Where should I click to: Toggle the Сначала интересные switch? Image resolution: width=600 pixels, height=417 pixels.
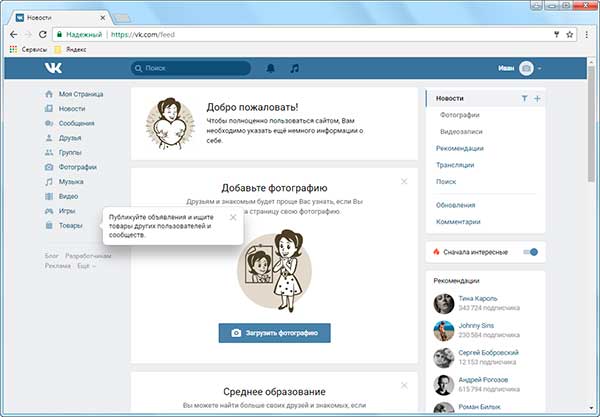[x=531, y=251]
